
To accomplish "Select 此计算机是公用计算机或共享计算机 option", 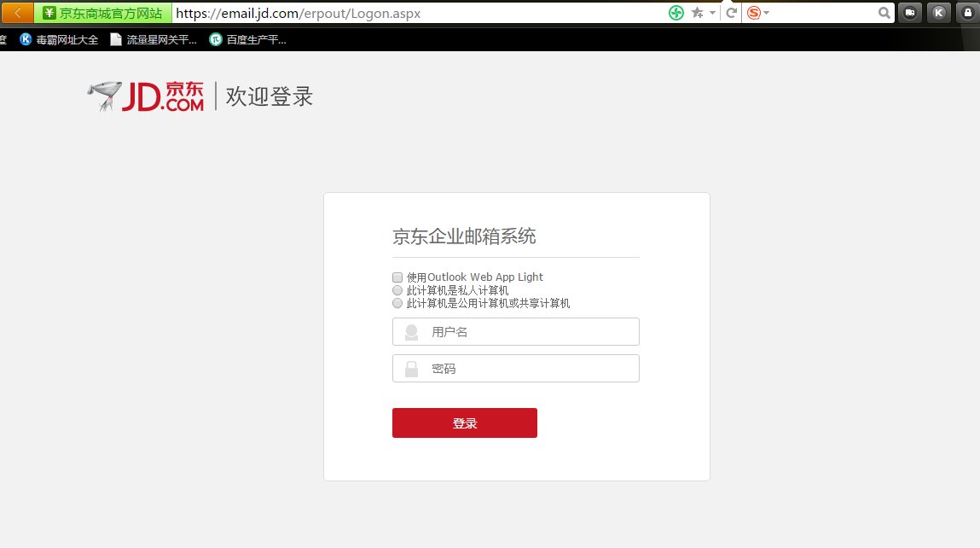I will (397, 302).
